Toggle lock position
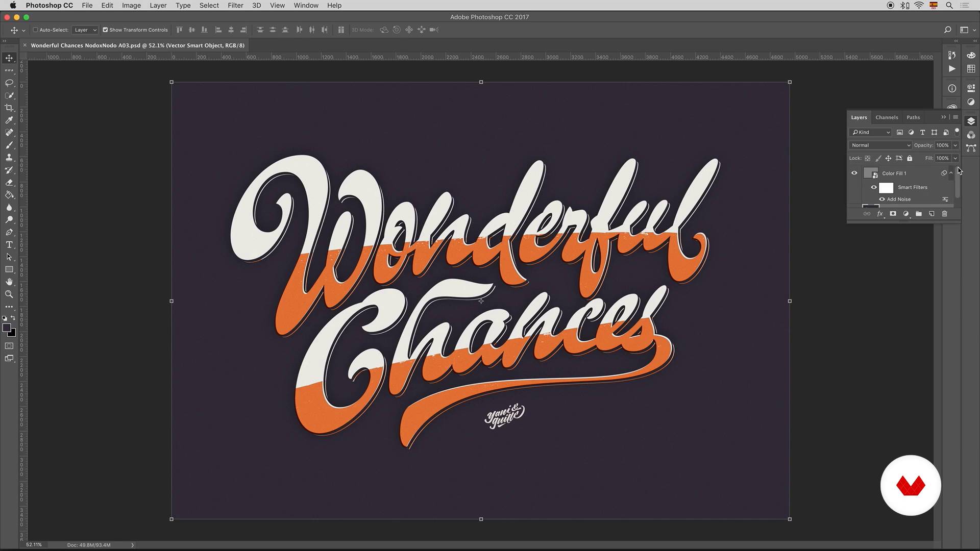Image resolution: width=980 pixels, height=551 pixels. coord(888,158)
